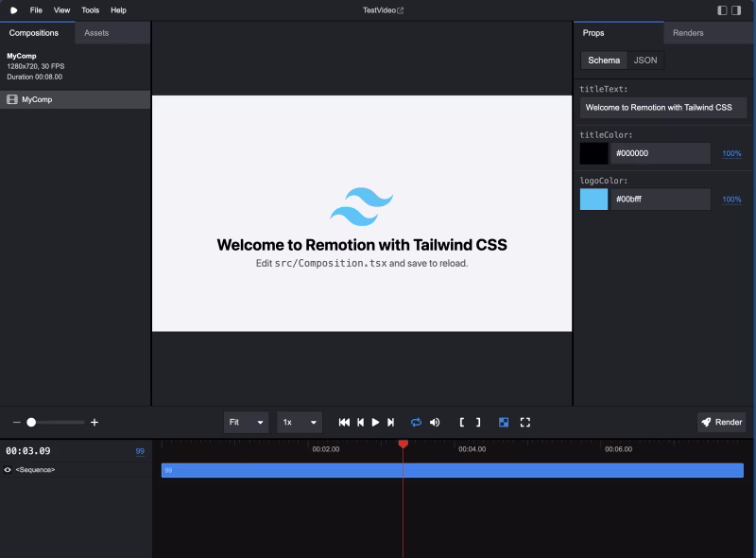Toggle the left sidebar panel icon
Image resolution: width=756 pixels, height=558 pixels.
[x=722, y=10]
